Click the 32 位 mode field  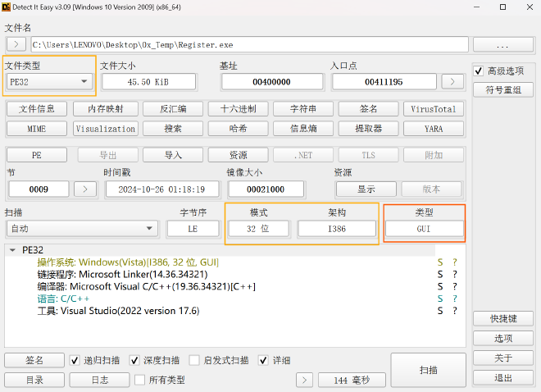(258, 229)
